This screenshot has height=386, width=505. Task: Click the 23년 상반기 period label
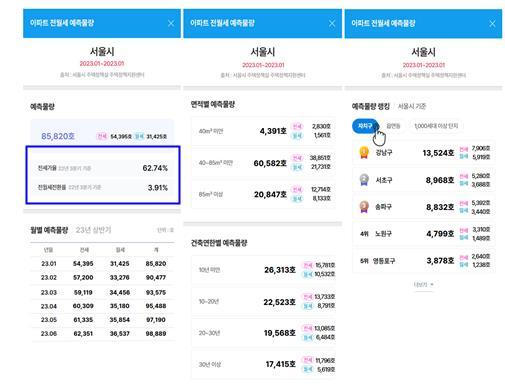(x=93, y=230)
